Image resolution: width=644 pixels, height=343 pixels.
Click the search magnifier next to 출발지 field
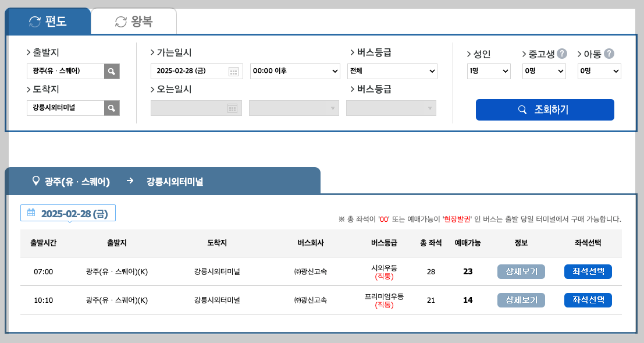point(112,71)
